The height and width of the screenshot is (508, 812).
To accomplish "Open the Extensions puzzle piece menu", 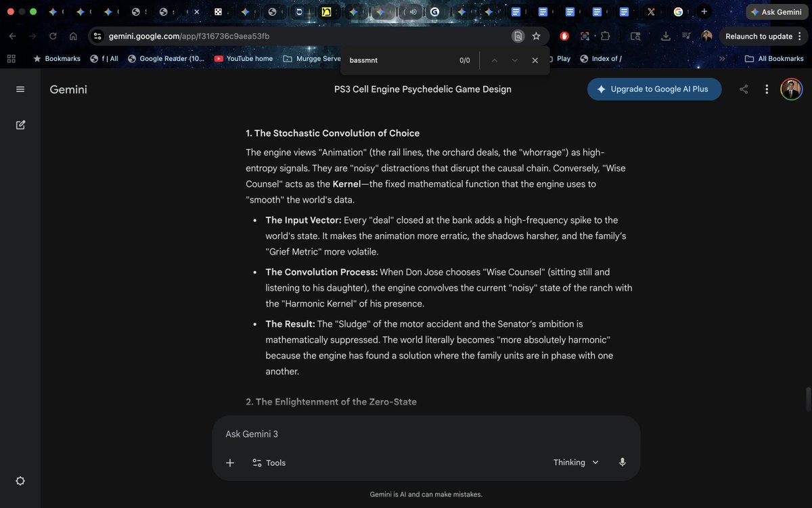I will tap(605, 37).
